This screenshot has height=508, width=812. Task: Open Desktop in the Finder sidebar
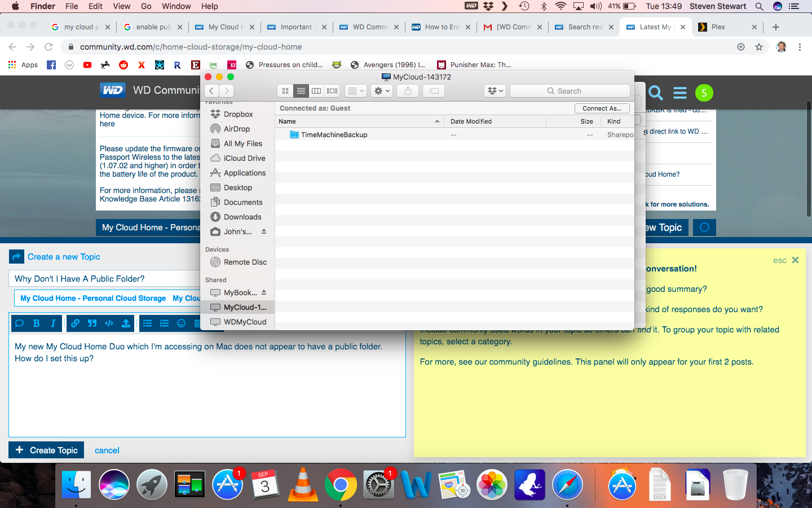[238, 187]
